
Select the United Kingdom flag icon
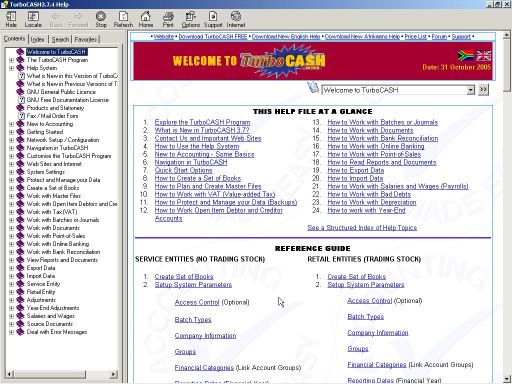pos(483,56)
